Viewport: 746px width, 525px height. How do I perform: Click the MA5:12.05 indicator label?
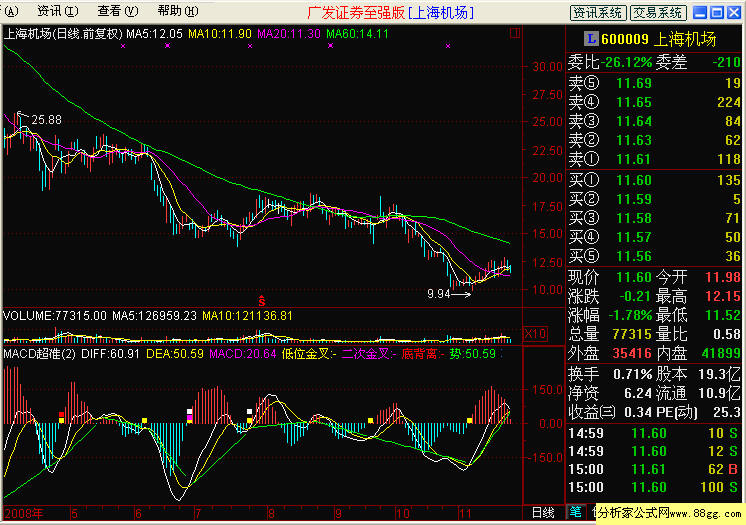coord(154,34)
